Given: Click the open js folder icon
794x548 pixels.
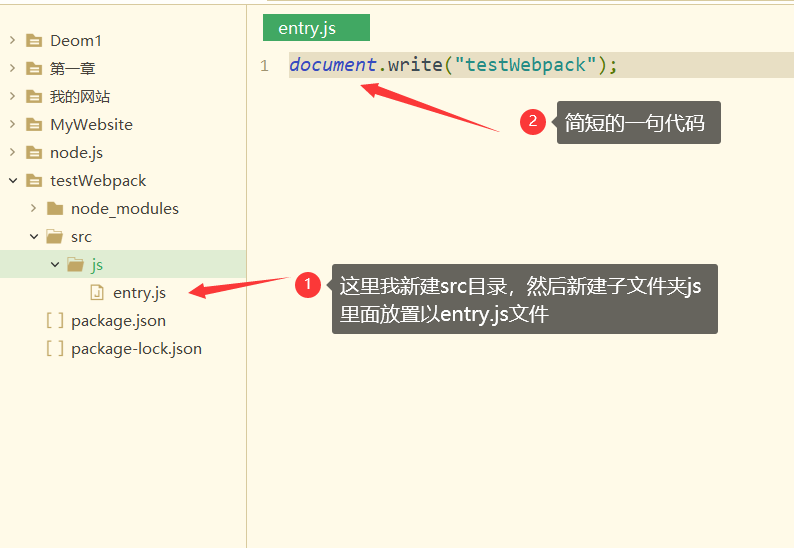Looking at the screenshot, I should (75, 264).
